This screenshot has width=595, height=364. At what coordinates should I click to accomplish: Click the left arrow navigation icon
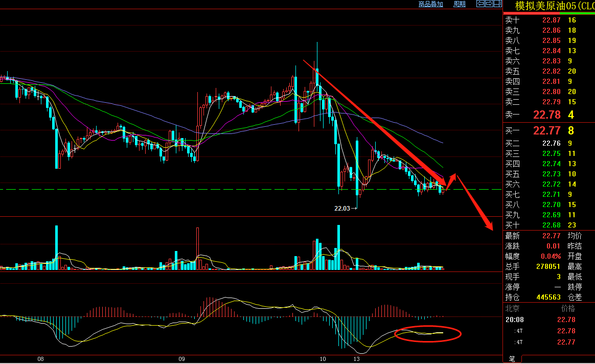480,4
